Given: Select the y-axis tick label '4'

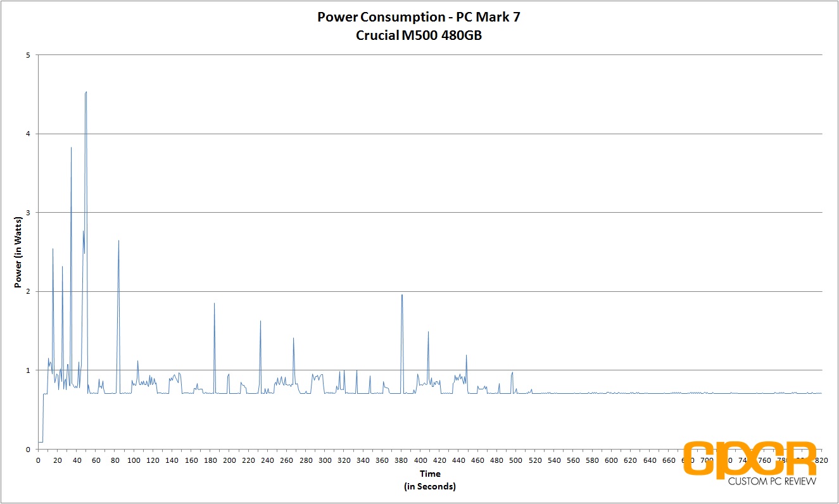Looking at the screenshot, I should click(29, 134).
